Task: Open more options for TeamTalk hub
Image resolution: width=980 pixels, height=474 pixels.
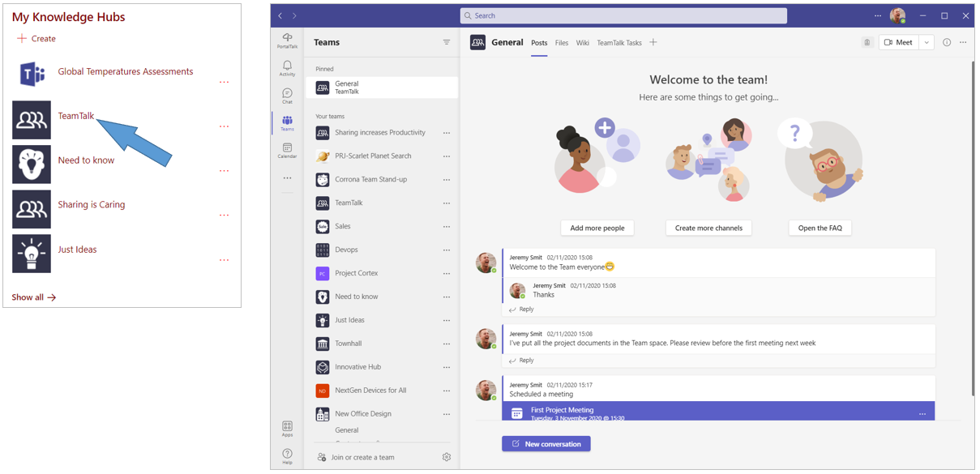Action: (225, 126)
